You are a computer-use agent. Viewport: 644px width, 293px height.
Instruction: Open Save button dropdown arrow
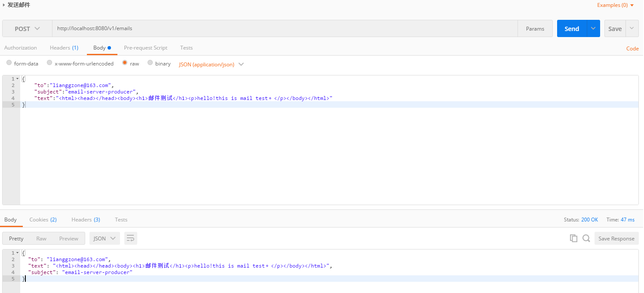click(632, 28)
